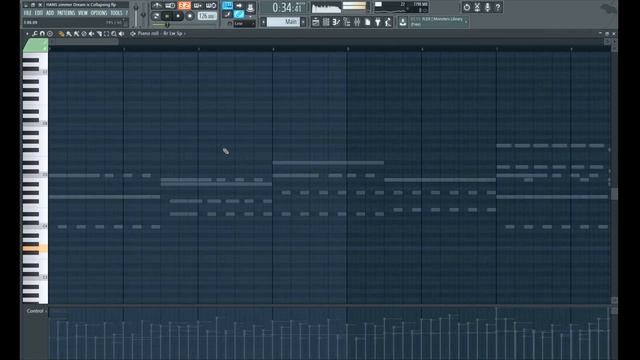Select the Paint brush tool in piano roll
The image size is (640, 360).
tap(69, 33)
